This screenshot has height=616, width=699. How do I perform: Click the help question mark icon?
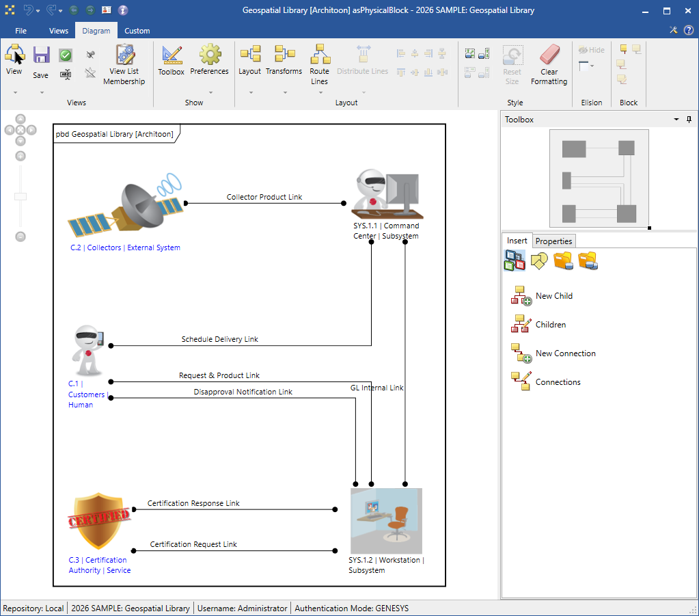688,30
